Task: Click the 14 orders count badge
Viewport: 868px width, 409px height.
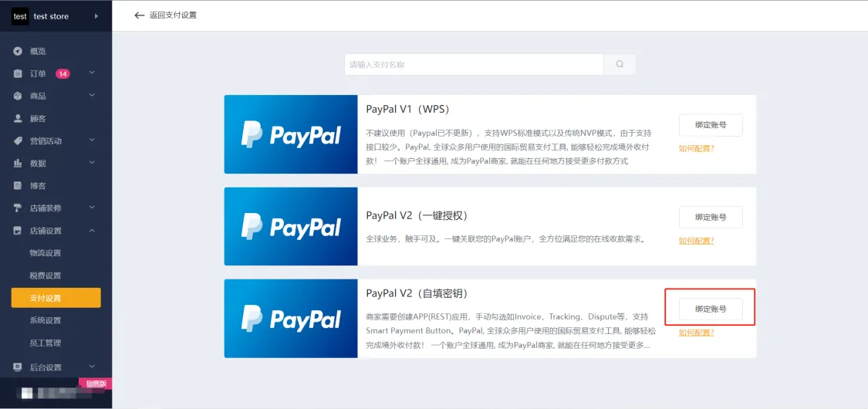Action: click(62, 73)
